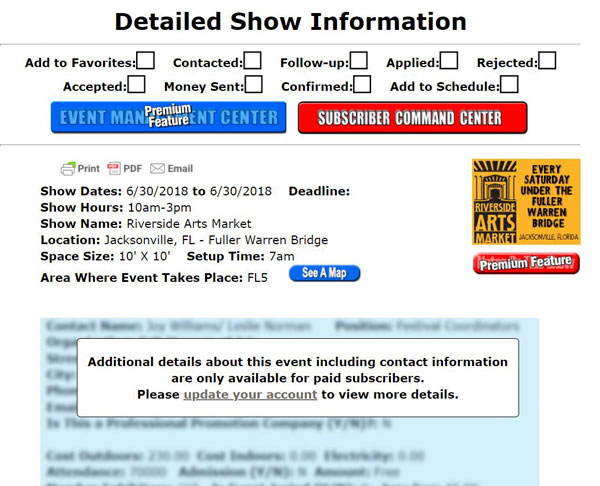
Task: Click the Deadline label
Action: [319, 191]
